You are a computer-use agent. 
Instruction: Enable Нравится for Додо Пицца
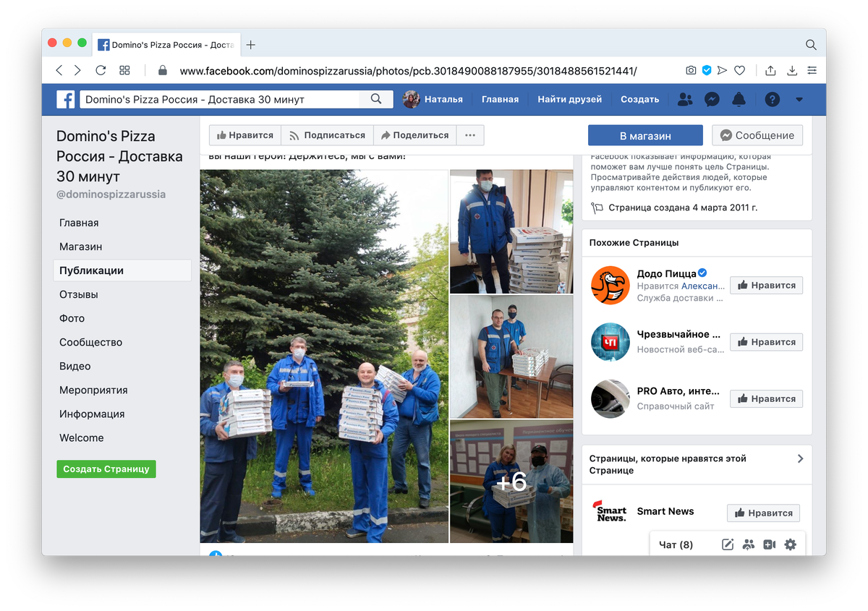pyautogui.click(x=766, y=285)
